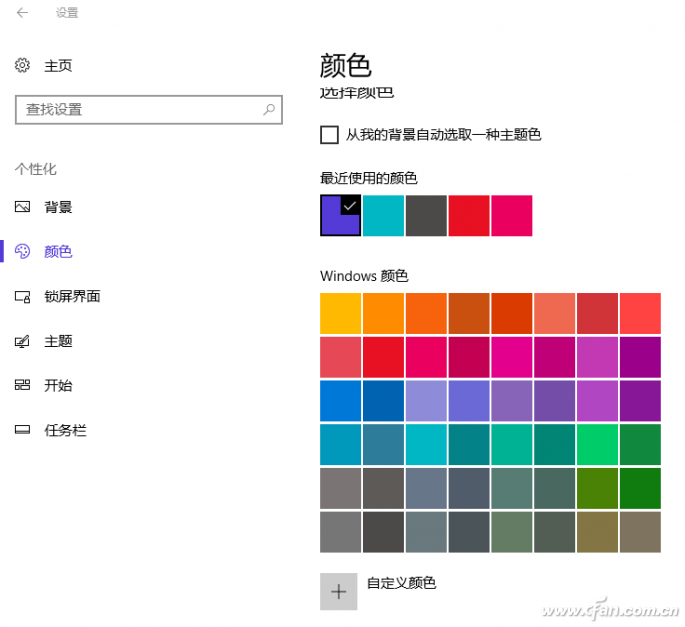Open the 主页 gear icon

coord(23,65)
